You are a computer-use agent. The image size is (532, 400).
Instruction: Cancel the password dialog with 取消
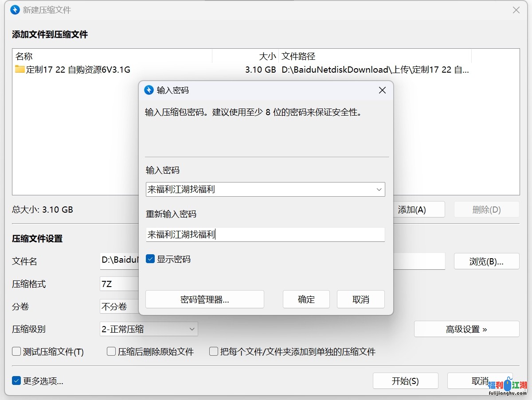(360, 299)
